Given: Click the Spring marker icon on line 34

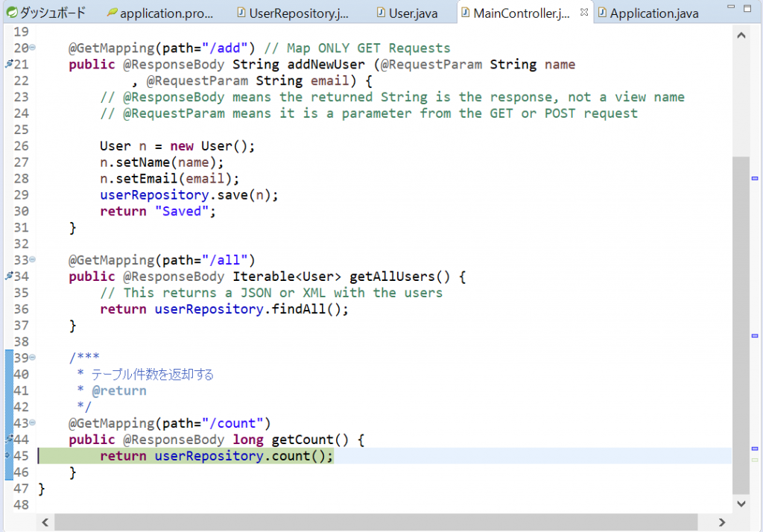Looking at the screenshot, I should [x=9, y=276].
